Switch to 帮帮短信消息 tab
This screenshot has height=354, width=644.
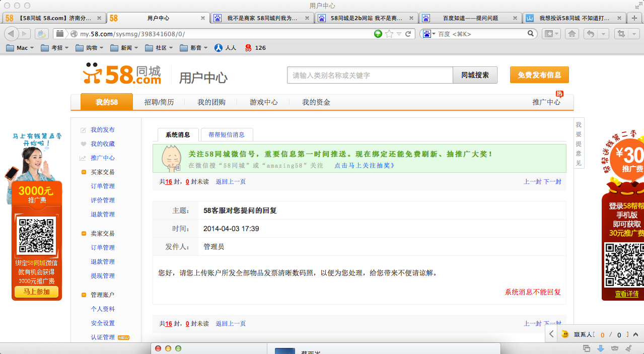pos(227,134)
